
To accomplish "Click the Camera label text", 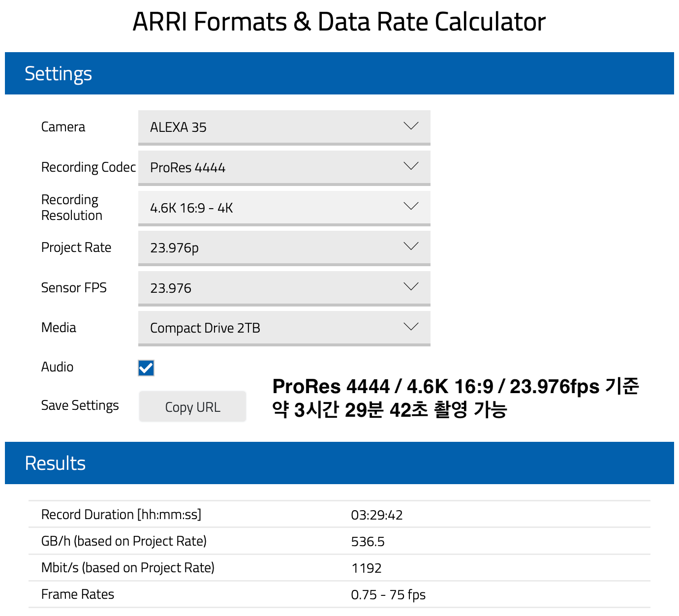I will [x=63, y=127].
